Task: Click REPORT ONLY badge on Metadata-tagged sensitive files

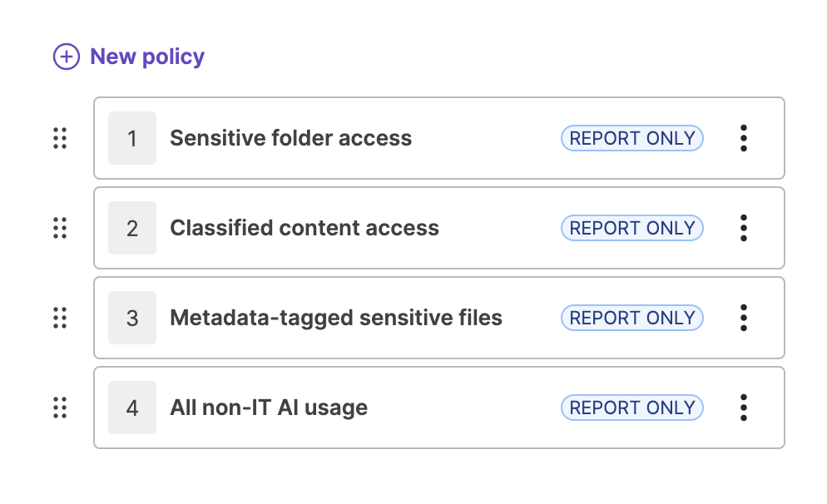Action: [x=631, y=318]
